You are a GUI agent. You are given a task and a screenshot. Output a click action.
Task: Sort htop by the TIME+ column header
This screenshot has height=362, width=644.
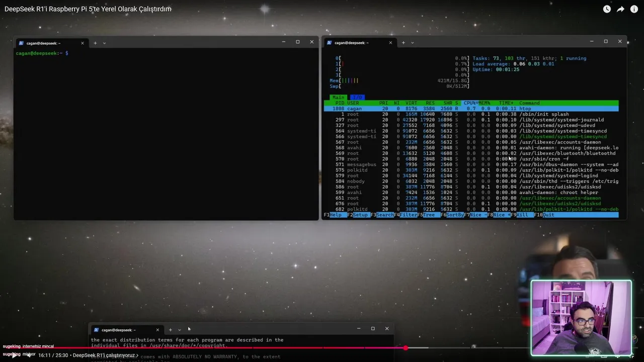point(506,103)
